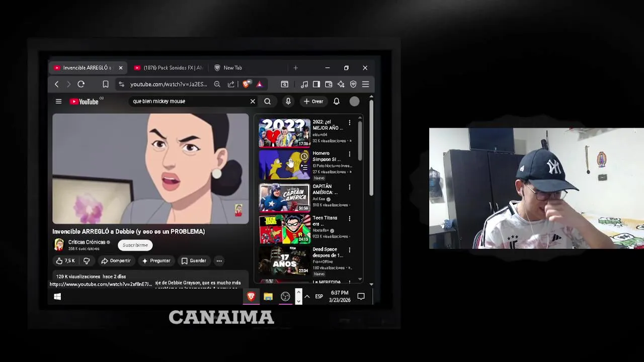Screen dimensions: 644x362
Task: Open the '2022: ¿el MEJOR AÑO' thumbnail
Action: tap(285, 133)
